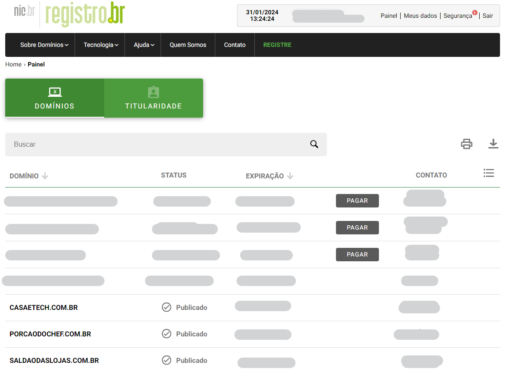Click the date and time 31/01/2024 display
The height and width of the screenshot is (375, 510).
[x=262, y=16]
